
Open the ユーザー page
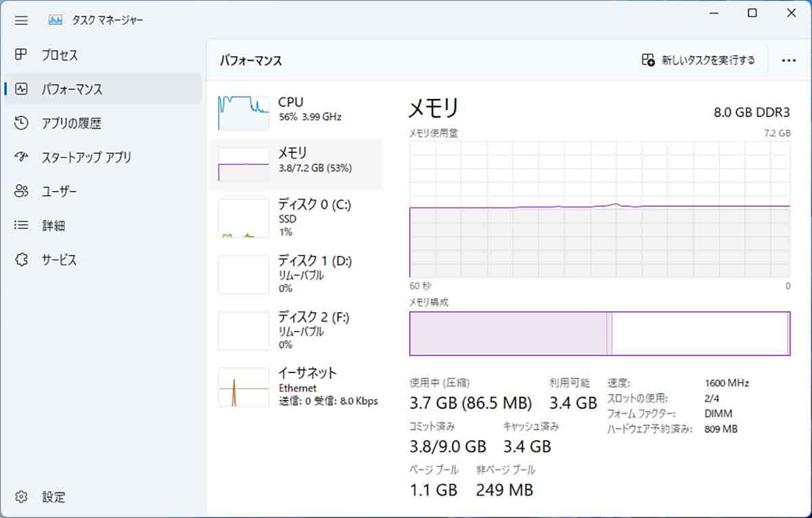103,192
